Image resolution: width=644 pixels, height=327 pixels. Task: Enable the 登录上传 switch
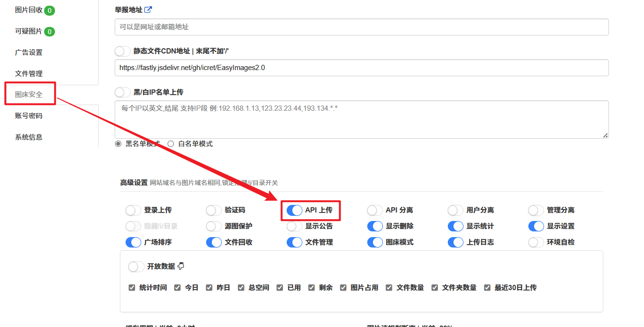(133, 210)
